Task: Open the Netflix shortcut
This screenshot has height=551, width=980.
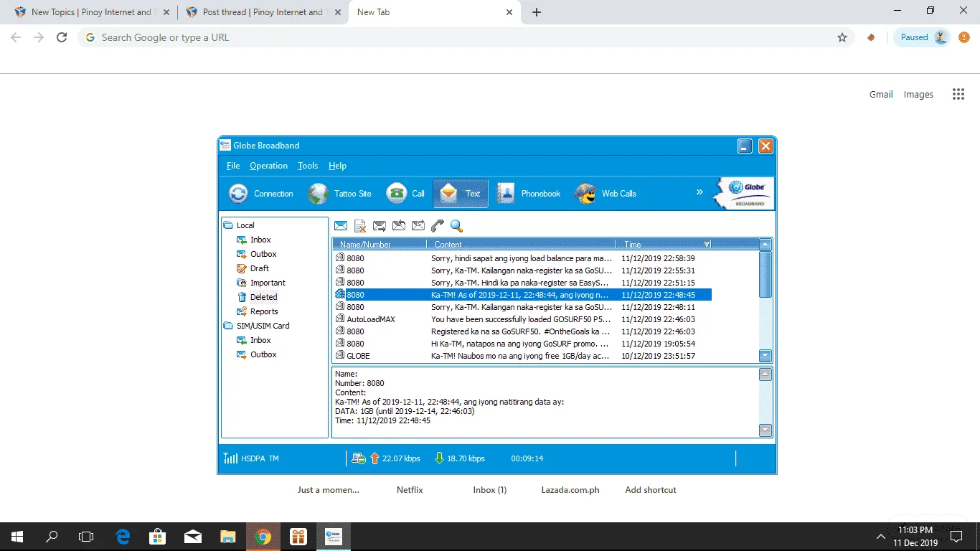Action: [410, 490]
